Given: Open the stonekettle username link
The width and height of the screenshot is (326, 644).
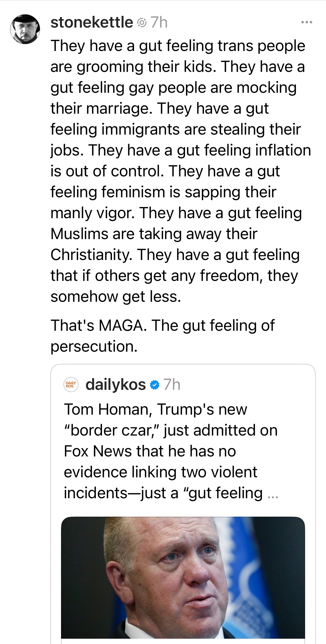Looking at the screenshot, I should coord(92,22).
